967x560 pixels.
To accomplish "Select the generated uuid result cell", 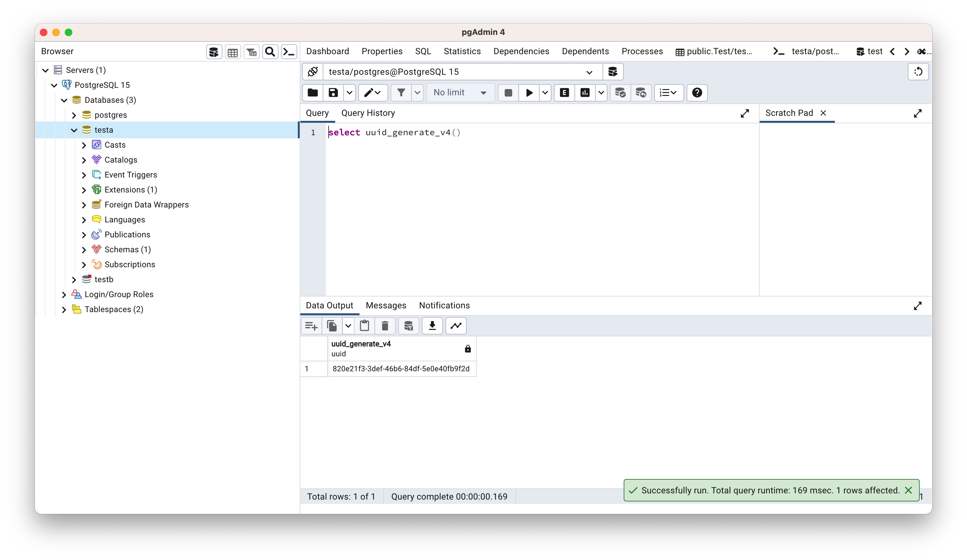I will 401,368.
